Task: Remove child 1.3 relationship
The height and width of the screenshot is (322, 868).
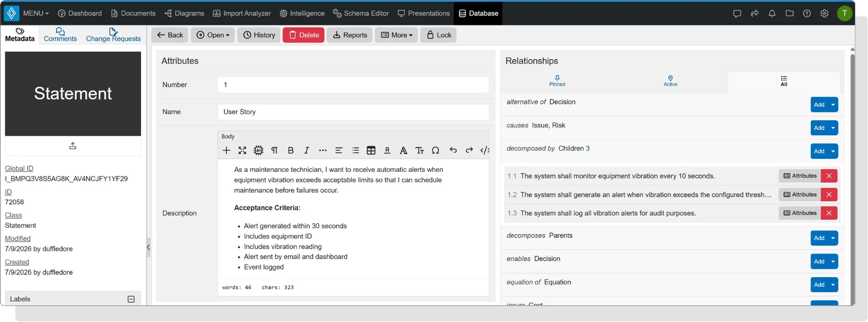Action: coord(829,213)
